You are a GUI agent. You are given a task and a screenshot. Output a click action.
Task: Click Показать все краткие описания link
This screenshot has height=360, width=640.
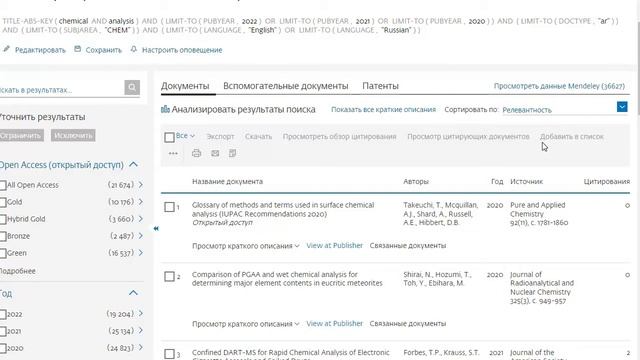(x=383, y=109)
